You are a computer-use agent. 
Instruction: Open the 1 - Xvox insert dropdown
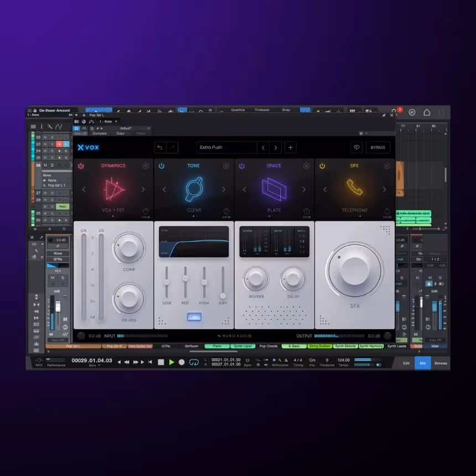[x=108, y=121]
